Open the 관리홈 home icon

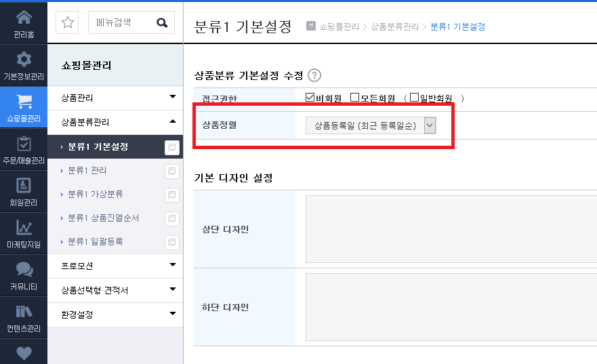pos(24,18)
